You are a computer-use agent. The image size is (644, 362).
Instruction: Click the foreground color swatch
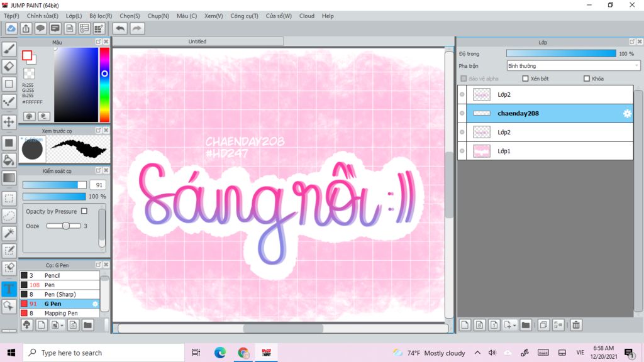pyautogui.click(x=27, y=55)
